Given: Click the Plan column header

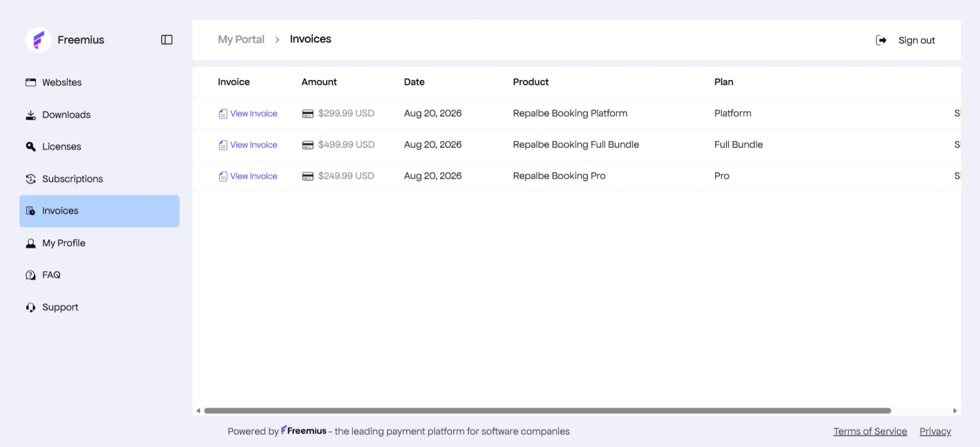Looking at the screenshot, I should tap(724, 82).
